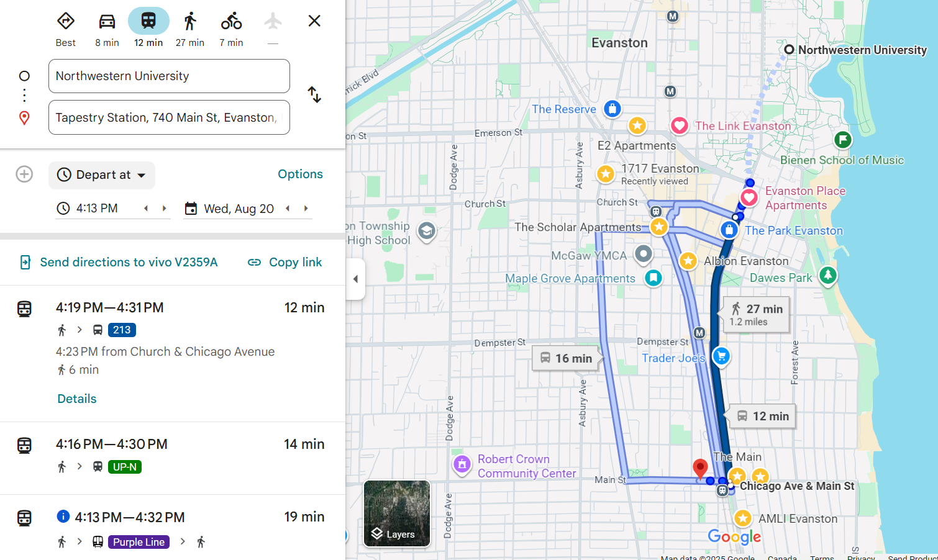
Task: Open Details for the 213 bus route
Action: [77, 399]
